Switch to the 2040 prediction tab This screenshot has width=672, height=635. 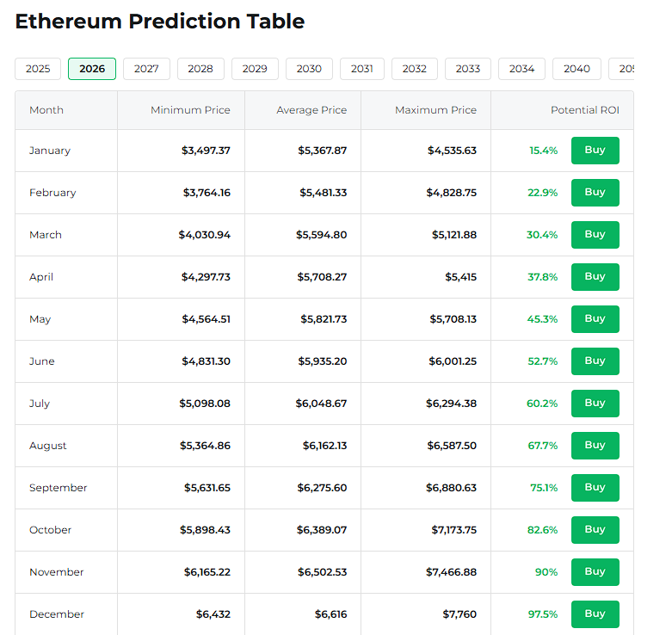pyautogui.click(x=576, y=69)
